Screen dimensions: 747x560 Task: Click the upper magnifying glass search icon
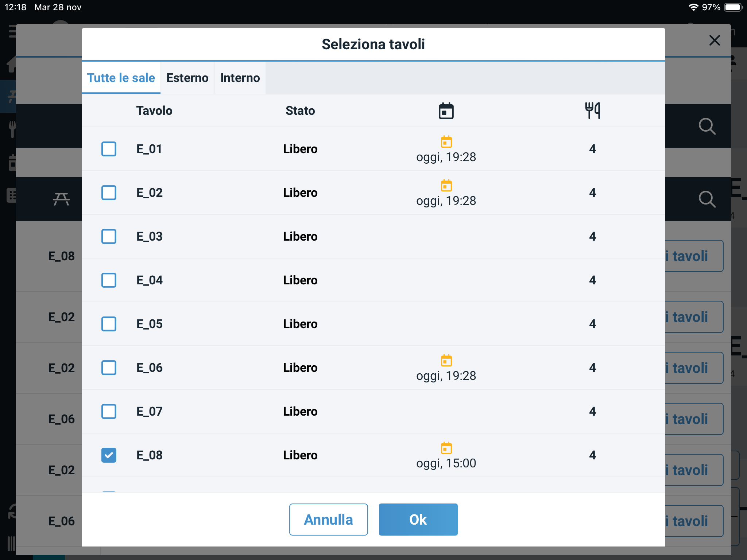707,127
